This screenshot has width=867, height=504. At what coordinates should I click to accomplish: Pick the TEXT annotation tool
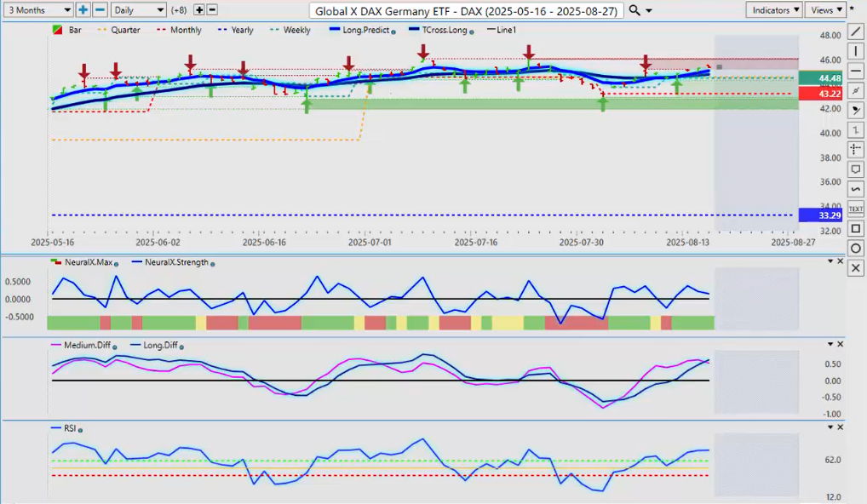(x=856, y=209)
